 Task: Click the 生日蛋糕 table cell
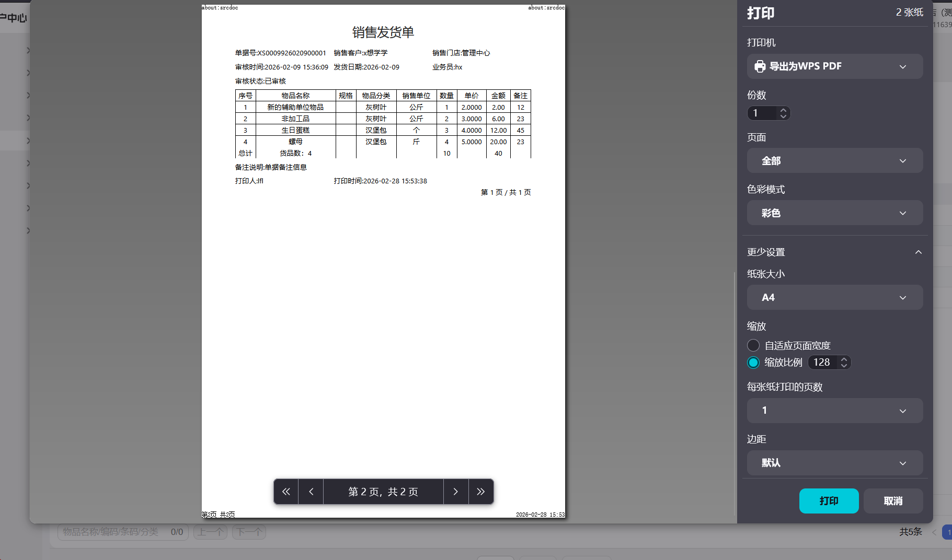pos(295,130)
